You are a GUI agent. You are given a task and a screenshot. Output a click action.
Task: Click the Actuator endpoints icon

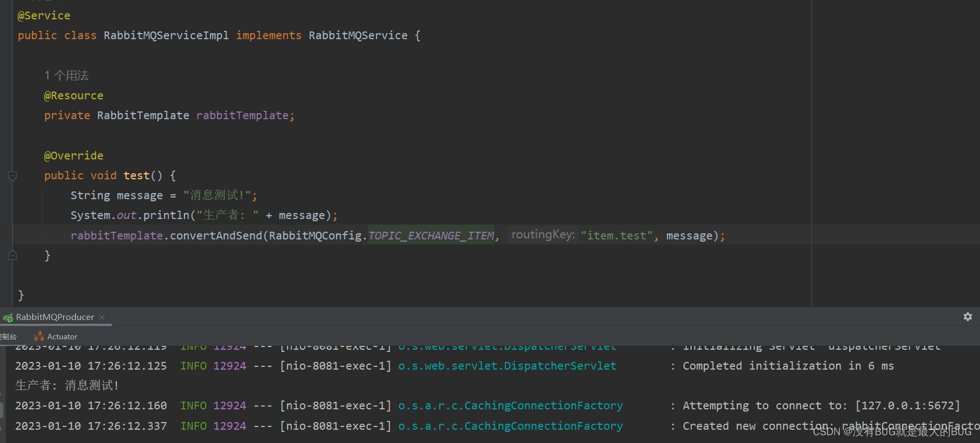tap(39, 337)
